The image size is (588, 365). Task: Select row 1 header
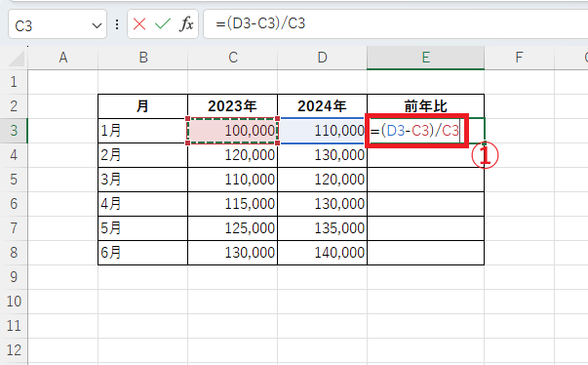pos(14,82)
